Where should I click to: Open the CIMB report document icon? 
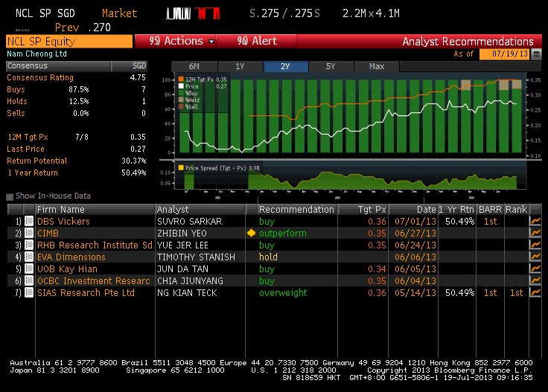(x=29, y=233)
